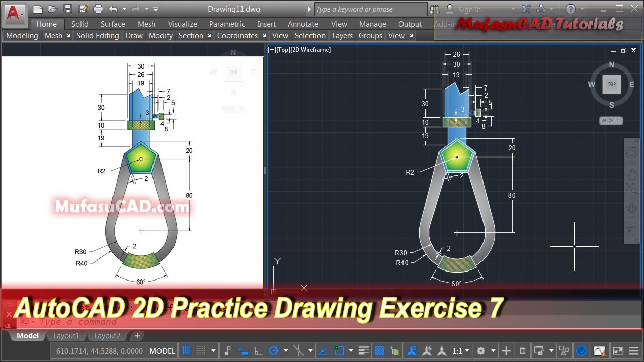Click the binoculars search icon
The width and height of the screenshot is (644, 362).
tap(434, 9)
